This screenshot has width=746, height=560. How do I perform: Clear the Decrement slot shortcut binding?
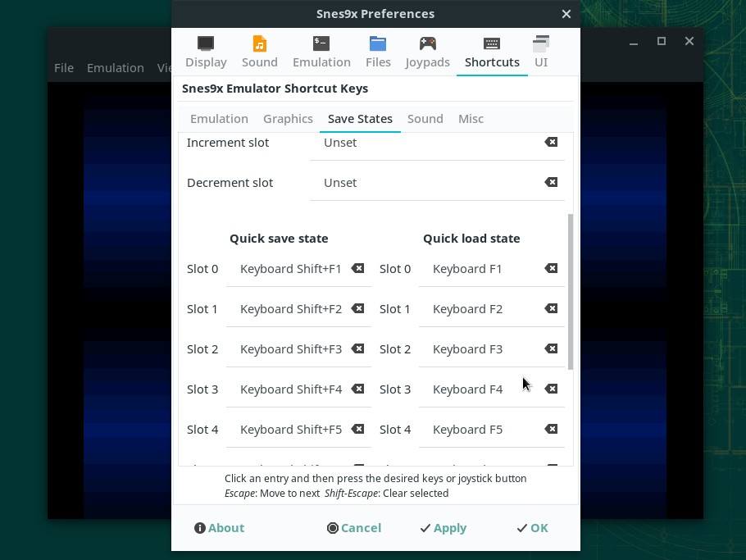click(x=551, y=182)
